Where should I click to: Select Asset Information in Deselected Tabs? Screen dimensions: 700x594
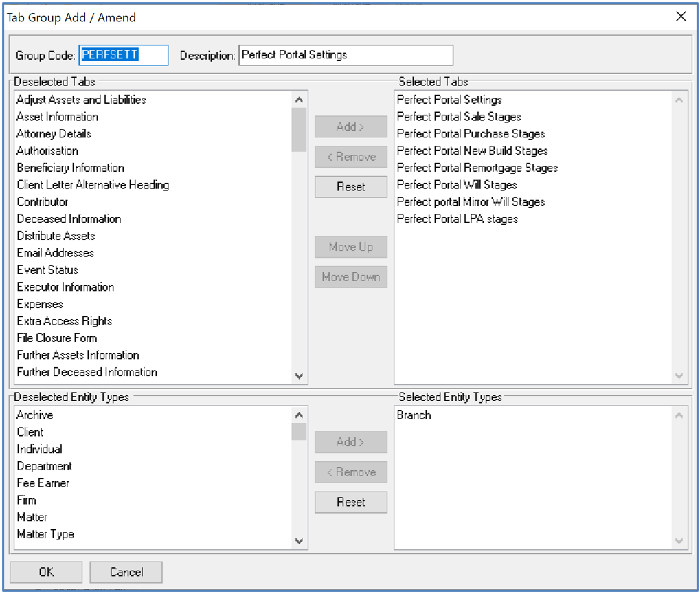(58, 117)
